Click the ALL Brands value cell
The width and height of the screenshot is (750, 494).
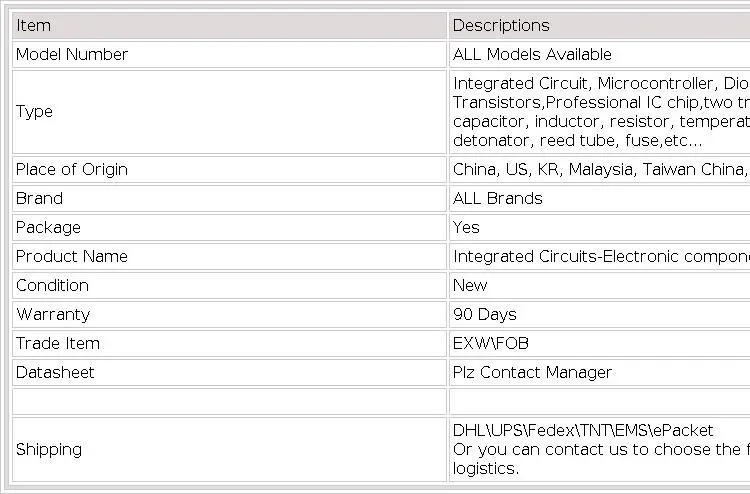pos(599,198)
